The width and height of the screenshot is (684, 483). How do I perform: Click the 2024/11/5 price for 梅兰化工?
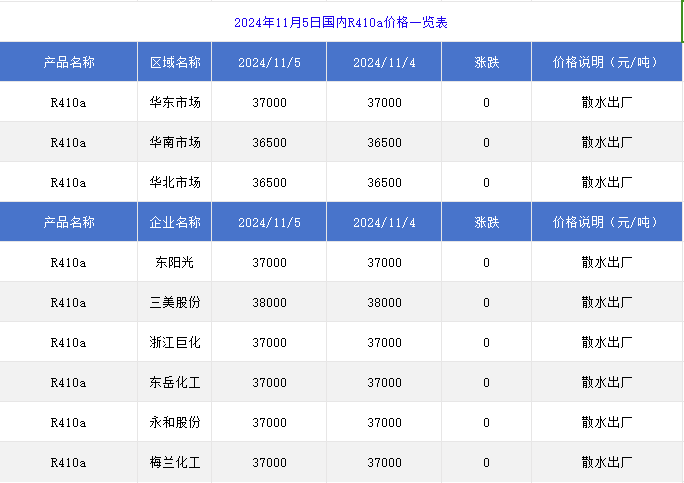[x=269, y=463]
